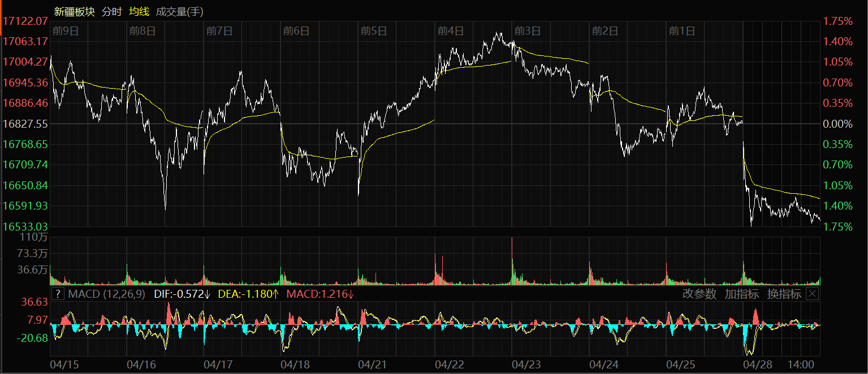868x374 pixels.
Task: Click the MACD:1.216 readout
Action: point(319,294)
